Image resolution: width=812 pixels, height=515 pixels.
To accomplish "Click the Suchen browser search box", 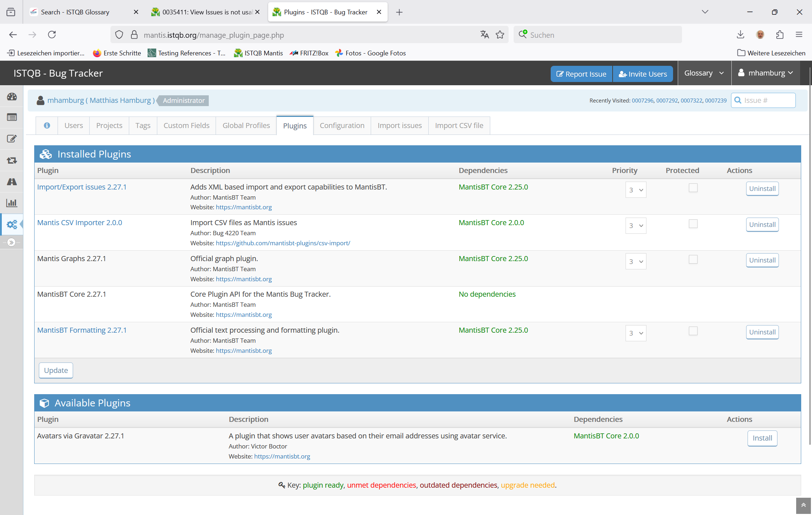I will (597, 35).
